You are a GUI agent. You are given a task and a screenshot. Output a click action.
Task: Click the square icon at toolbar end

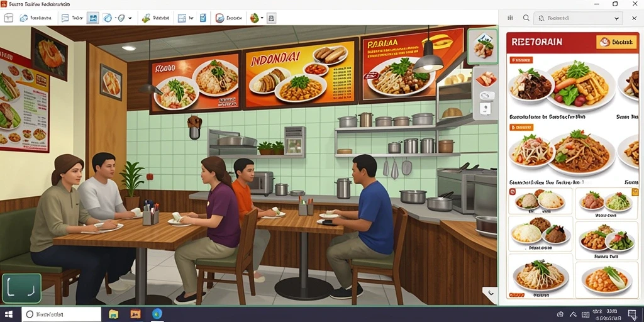tap(271, 18)
